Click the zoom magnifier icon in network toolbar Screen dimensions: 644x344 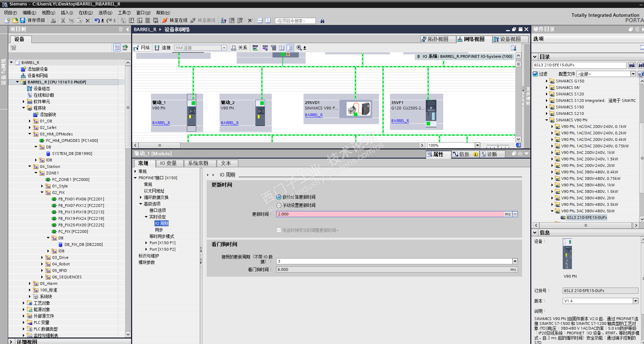point(299,48)
